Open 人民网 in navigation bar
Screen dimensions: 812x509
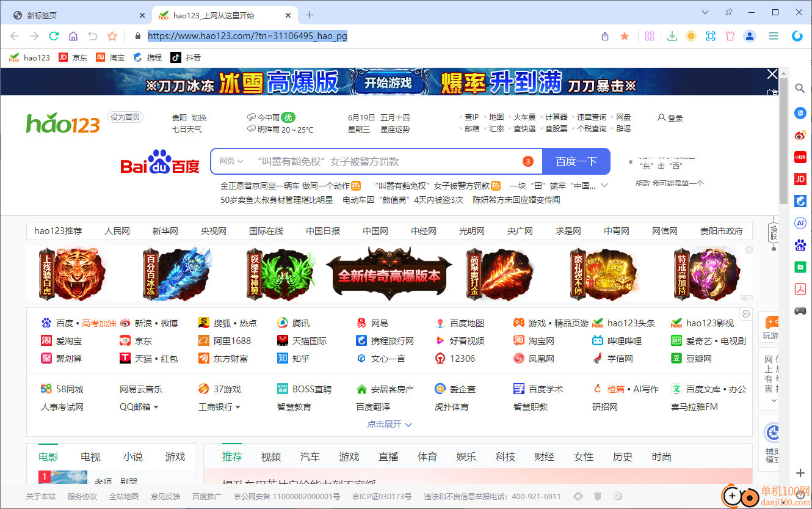117,231
